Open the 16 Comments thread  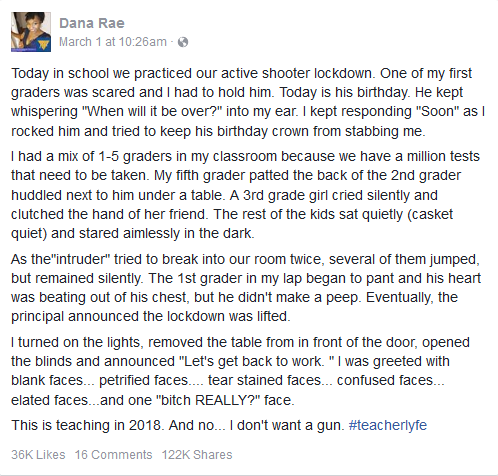click(x=113, y=455)
